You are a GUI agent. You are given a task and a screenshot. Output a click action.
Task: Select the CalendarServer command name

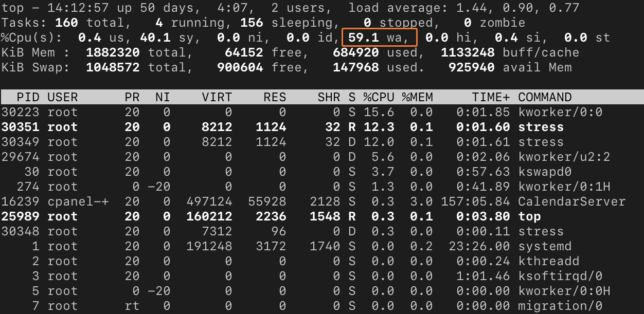pos(571,201)
